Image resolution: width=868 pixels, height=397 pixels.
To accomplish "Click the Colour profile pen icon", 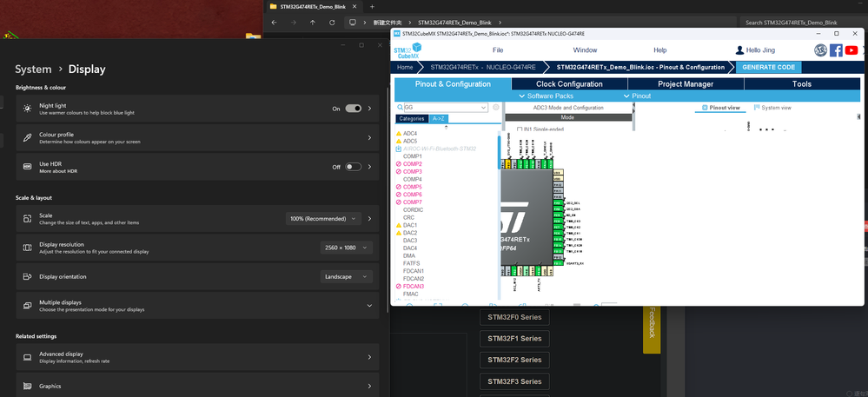I will tap(27, 138).
